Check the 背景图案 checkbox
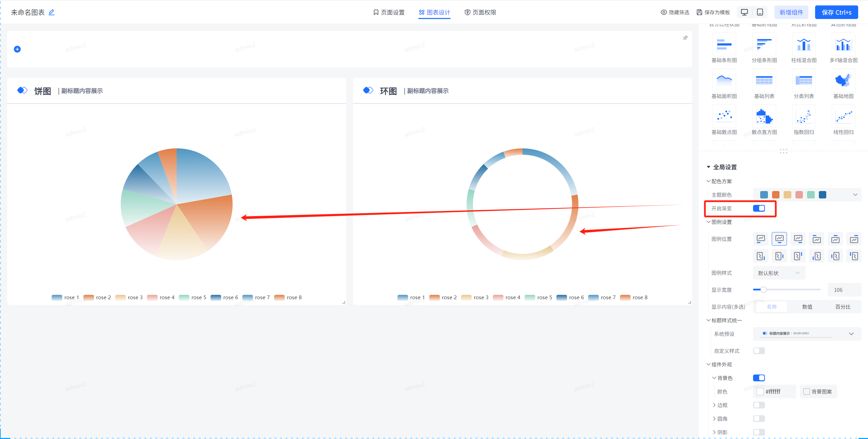 (x=807, y=392)
